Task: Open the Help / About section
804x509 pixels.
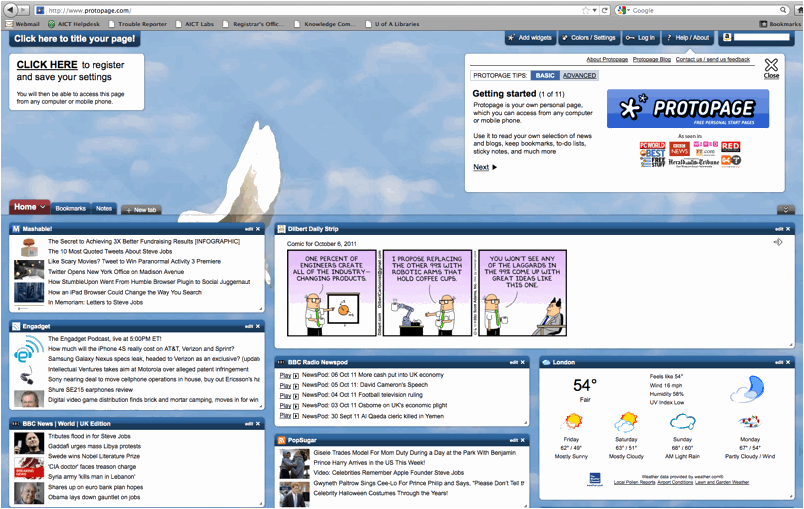Action: (x=686, y=38)
